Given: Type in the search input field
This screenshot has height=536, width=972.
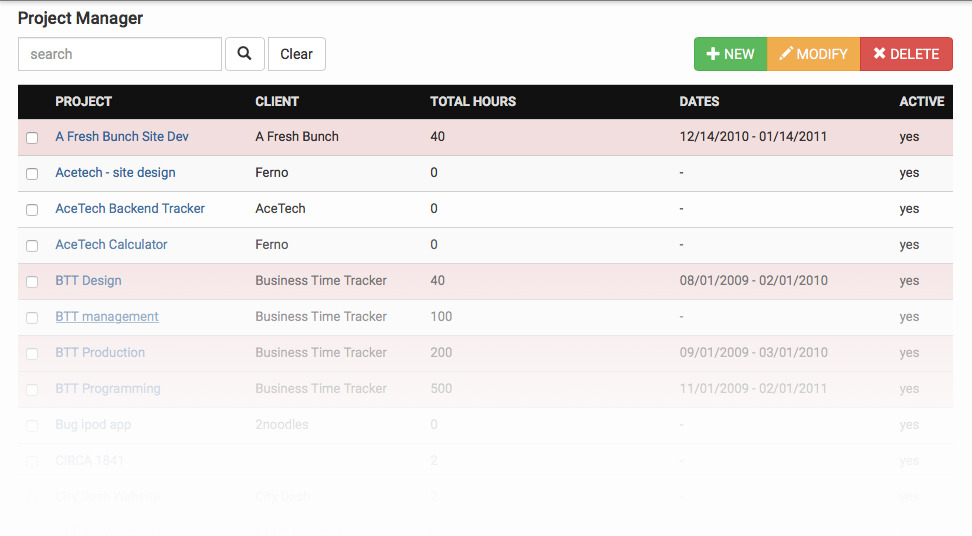Looking at the screenshot, I should point(120,54).
